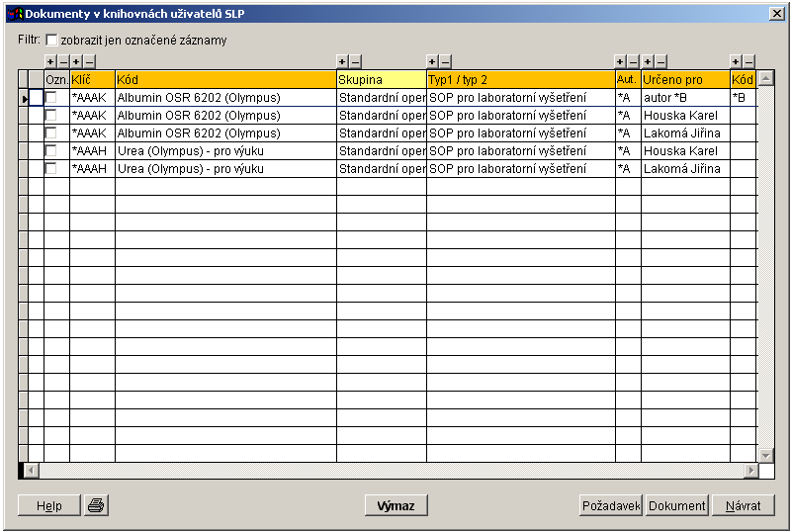Click the vertical scrollbar down arrow
This screenshot has width=792, height=532.
pos(765,455)
